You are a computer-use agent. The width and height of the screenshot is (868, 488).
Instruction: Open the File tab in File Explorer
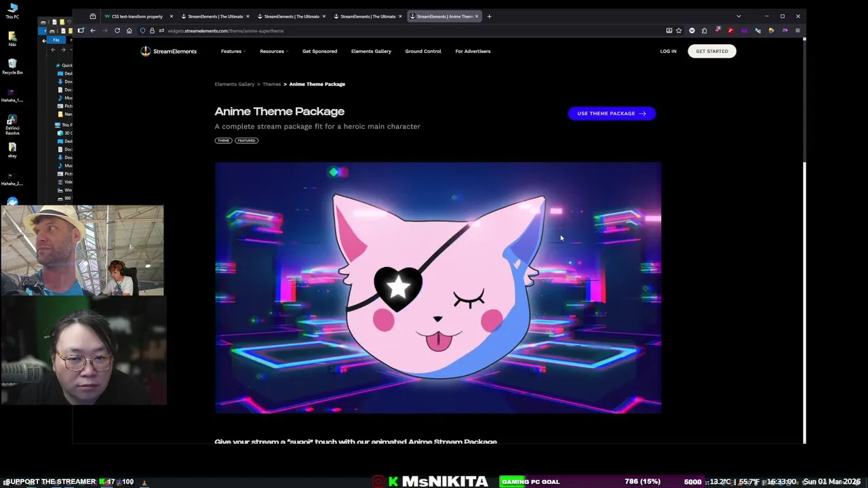pyautogui.click(x=56, y=40)
